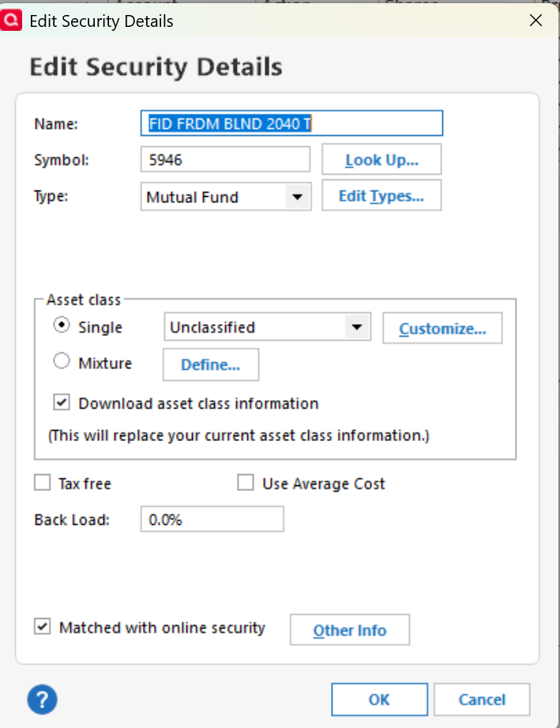
Task: Click the Type: label
Action: [51, 196]
